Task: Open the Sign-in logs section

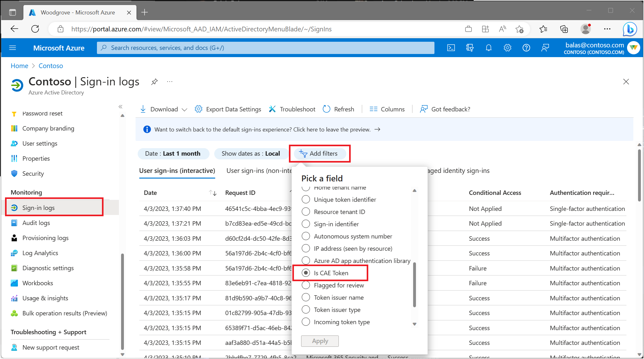Action: (x=38, y=207)
